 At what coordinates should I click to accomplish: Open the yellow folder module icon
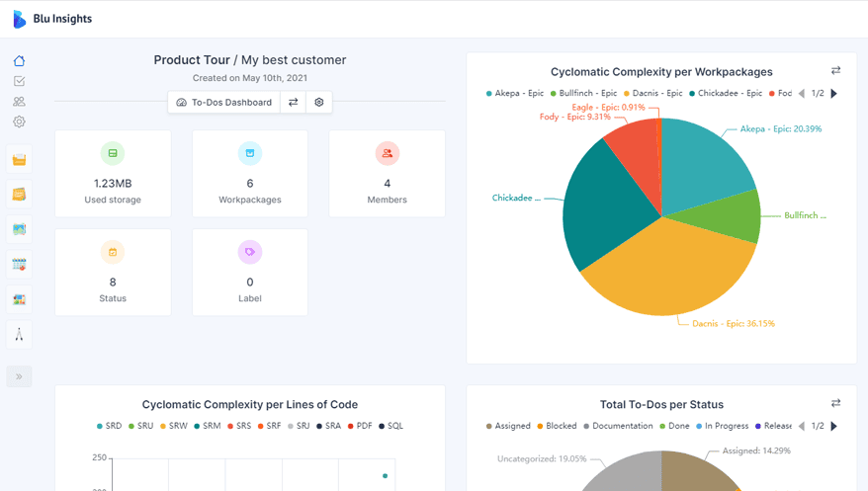pos(19,160)
